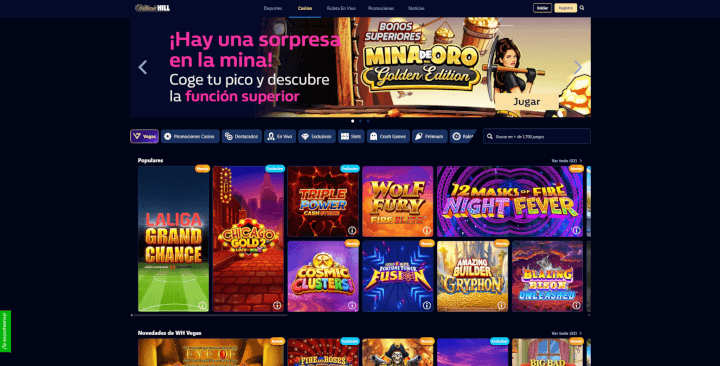Open the Big Bad game tile
Image resolution: width=720 pixels, height=366 pixels.
(547, 353)
